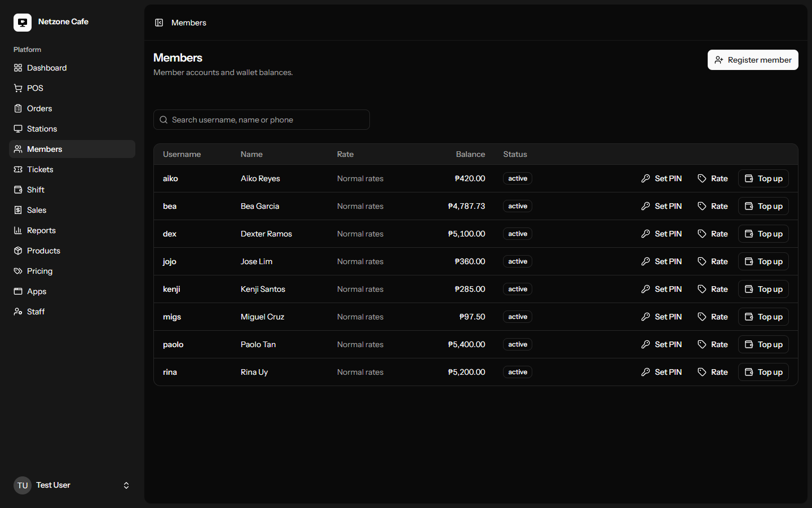
Task: Change rate for migs
Action: coord(713,317)
